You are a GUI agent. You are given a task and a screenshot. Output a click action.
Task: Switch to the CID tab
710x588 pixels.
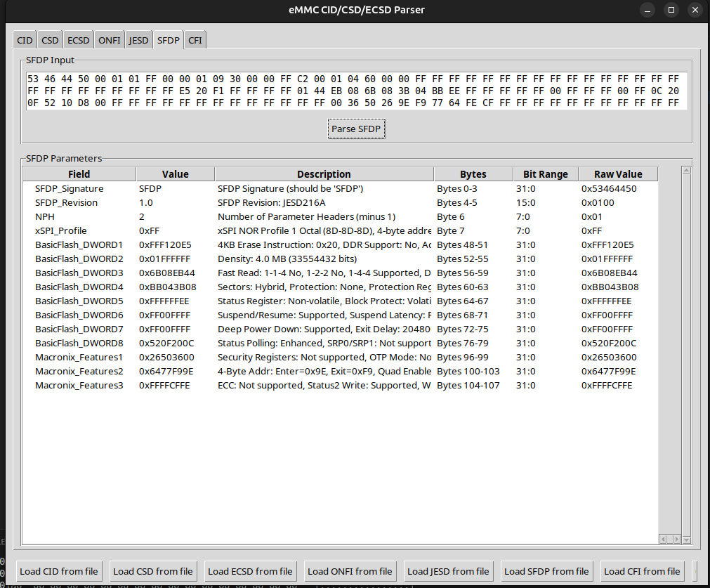25,40
